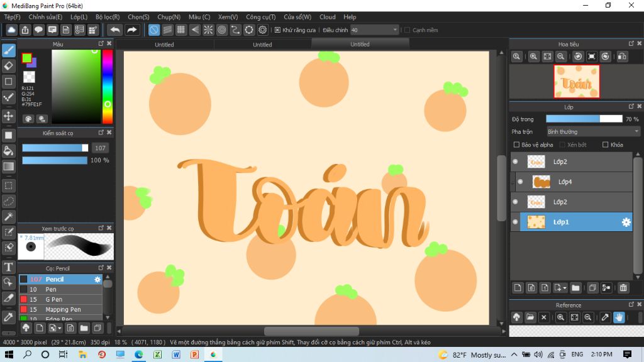Image resolution: width=644 pixels, height=362 pixels.
Task: Hide the Lớp1 layer
Action: click(x=515, y=222)
